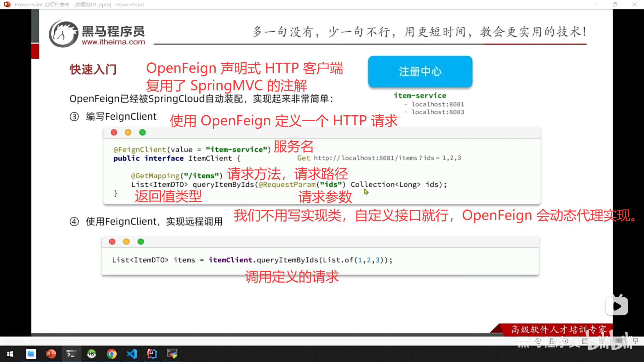The height and width of the screenshot is (362, 644).
Task: Open IntelliJ IDEA from the taskbar
Action: coord(152,354)
